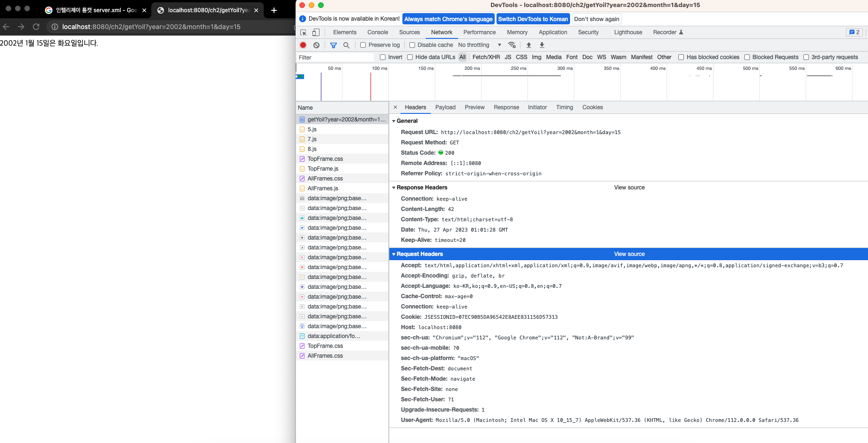Select the TopFrame.js request row

[x=342, y=169]
